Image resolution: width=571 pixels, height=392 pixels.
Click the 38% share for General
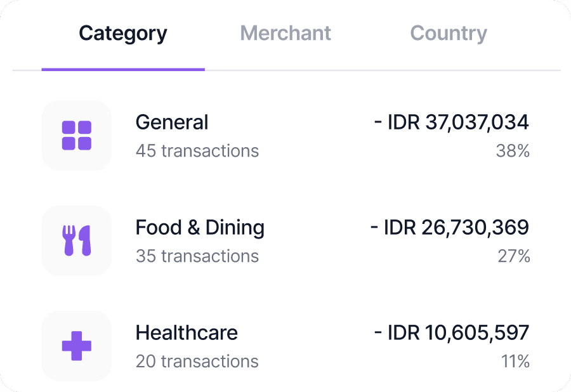coord(513,151)
